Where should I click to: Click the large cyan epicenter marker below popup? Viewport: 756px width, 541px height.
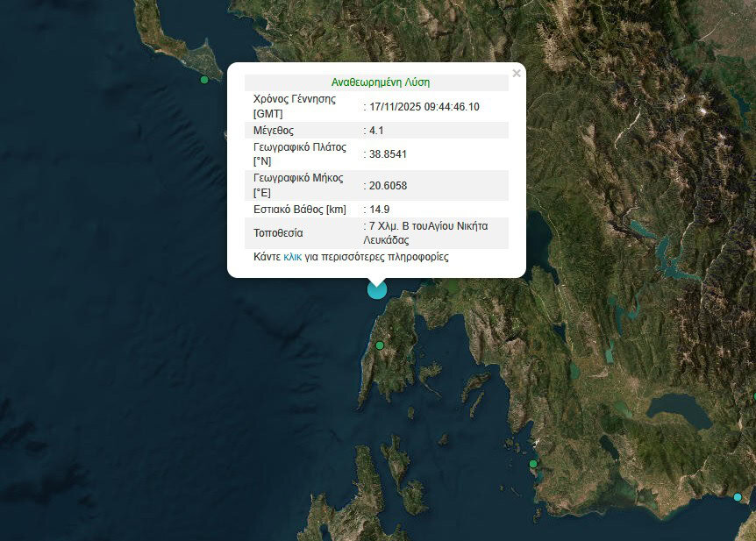point(377,288)
